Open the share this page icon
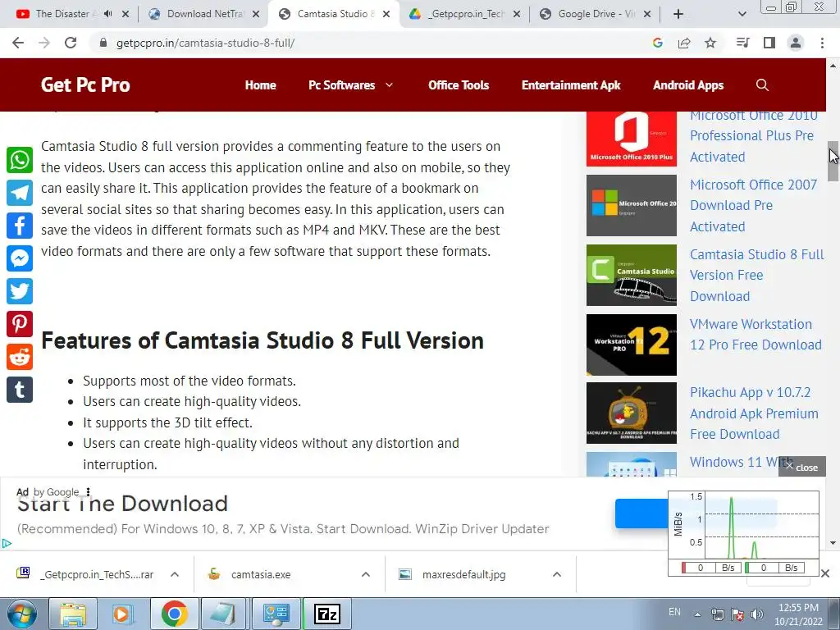 coord(684,43)
